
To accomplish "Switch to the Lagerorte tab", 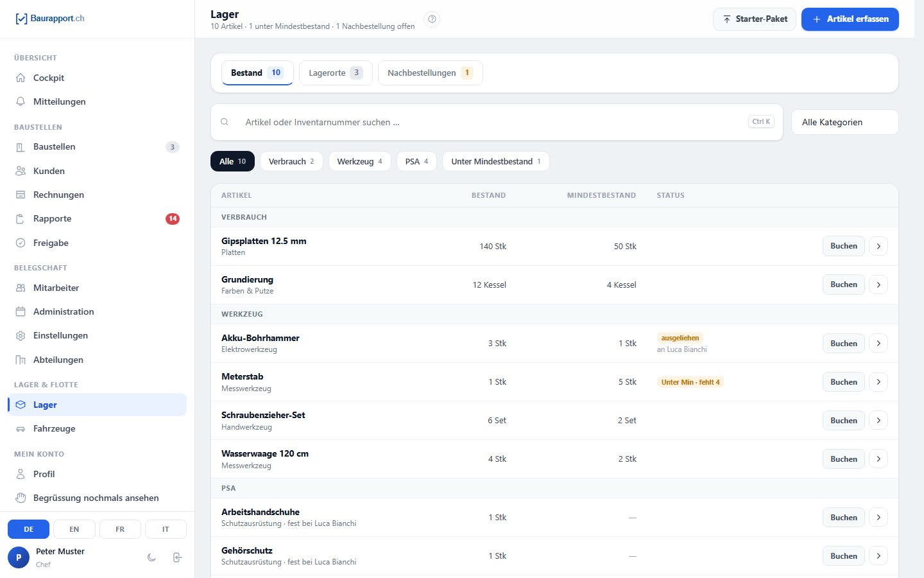I will point(336,73).
